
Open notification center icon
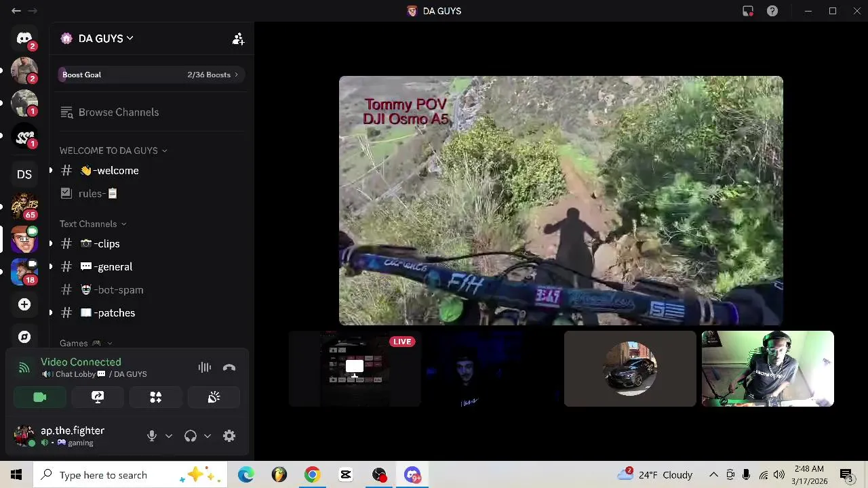[x=848, y=475]
